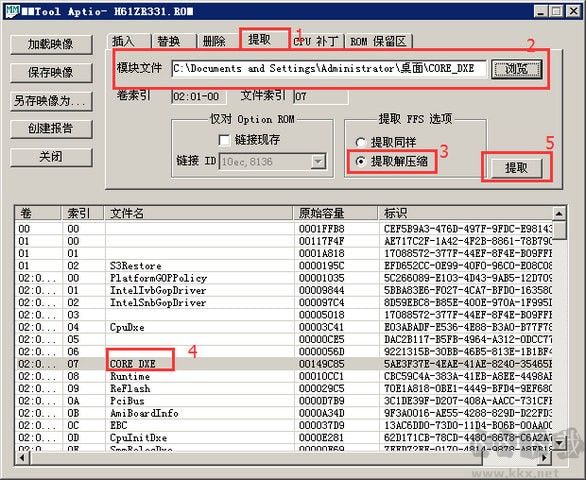Click GUID starting 9221315B-30BB
This screenshot has height=480, width=586.
point(468,352)
